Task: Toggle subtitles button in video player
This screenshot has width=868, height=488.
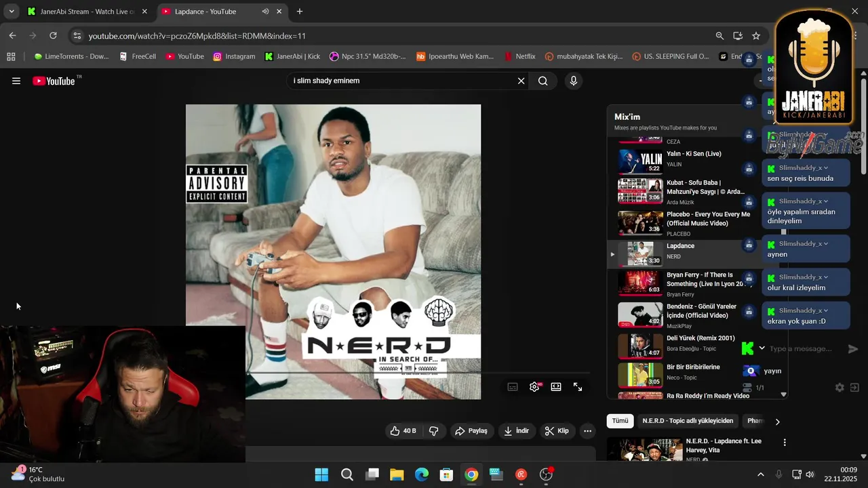Action: point(513,386)
